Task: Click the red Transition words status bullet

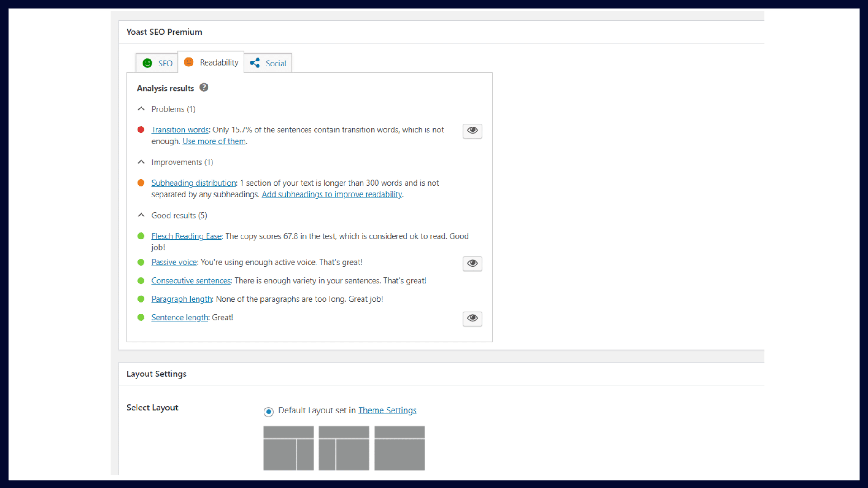Action: [x=141, y=130]
